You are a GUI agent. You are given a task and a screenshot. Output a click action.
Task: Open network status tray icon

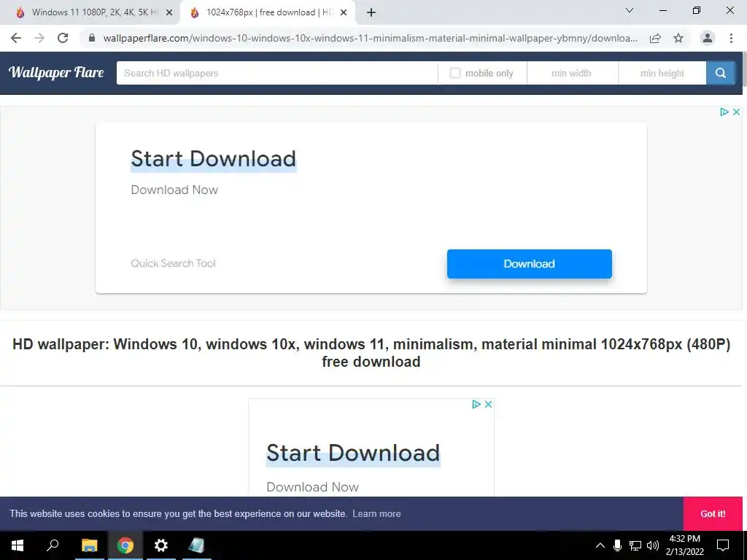pos(635,545)
